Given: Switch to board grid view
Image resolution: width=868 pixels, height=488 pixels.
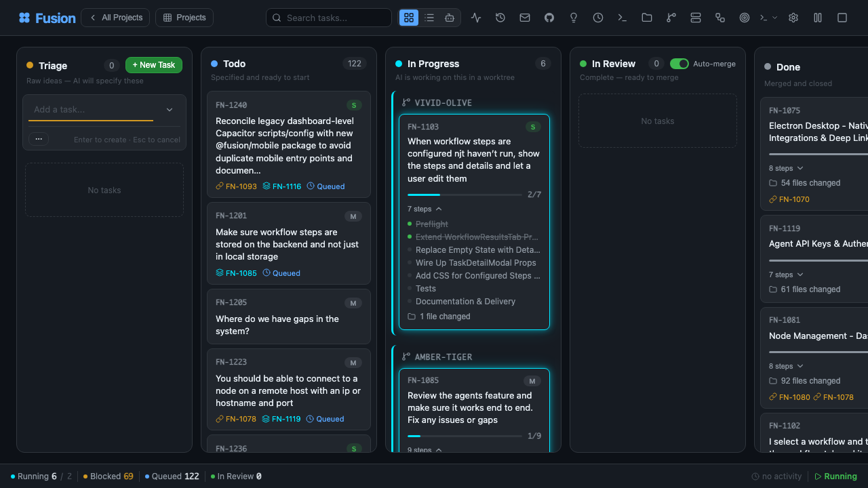Looking at the screenshot, I should tap(409, 18).
